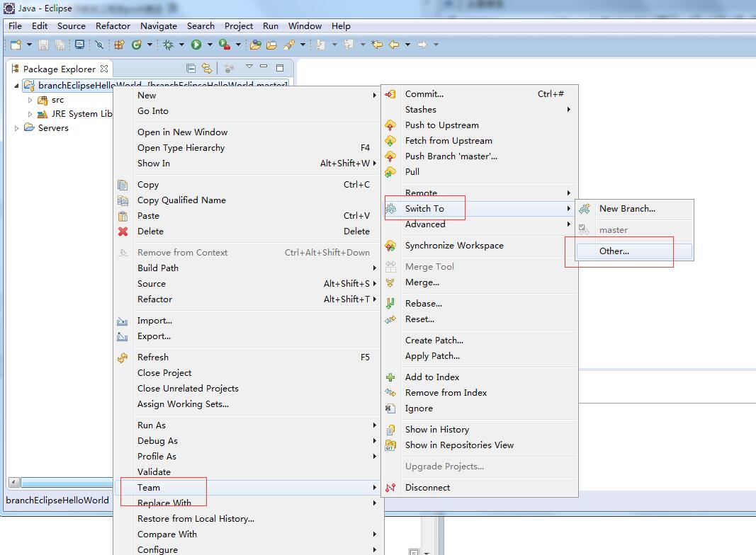Click the Add to Index plus icon
The width and height of the screenshot is (756, 555).
point(390,377)
